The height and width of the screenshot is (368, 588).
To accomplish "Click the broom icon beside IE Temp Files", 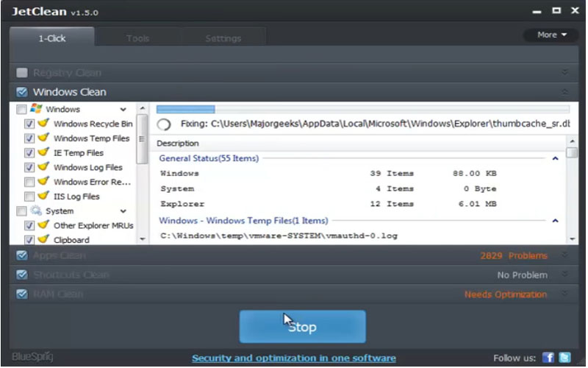I will click(43, 152).
